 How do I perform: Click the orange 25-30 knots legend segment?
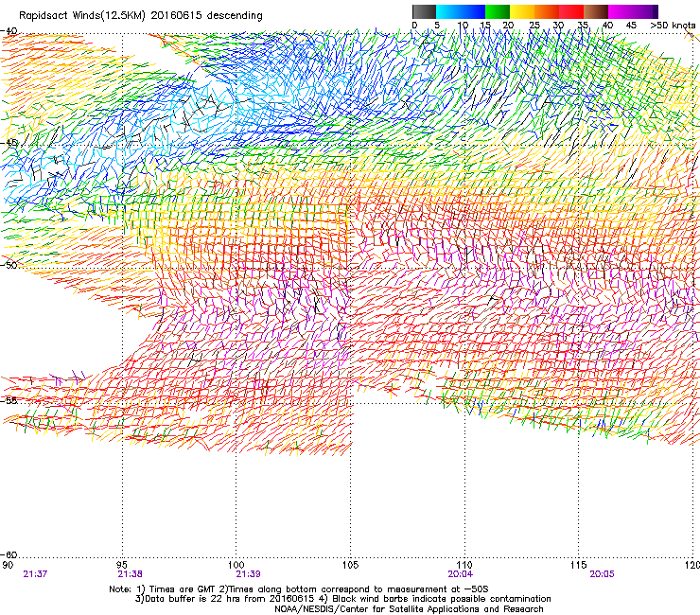point(547,11)
